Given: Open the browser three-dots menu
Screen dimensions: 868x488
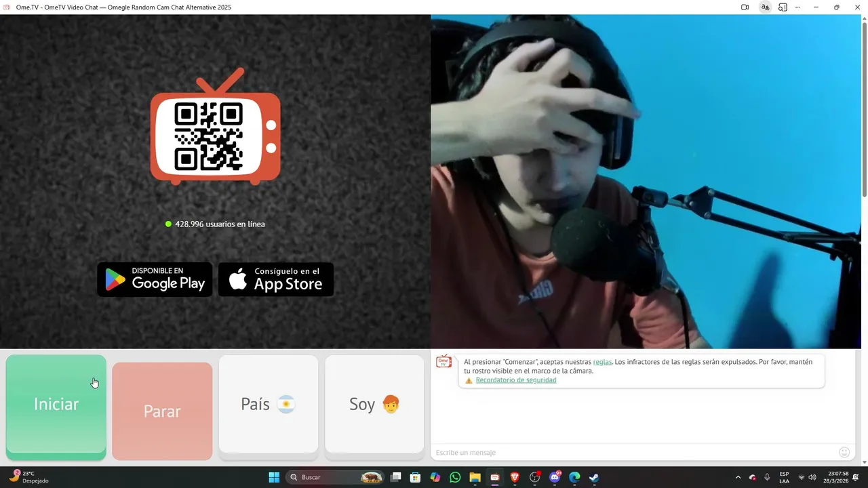Looking at the screenshot, I should coord(797,7).
